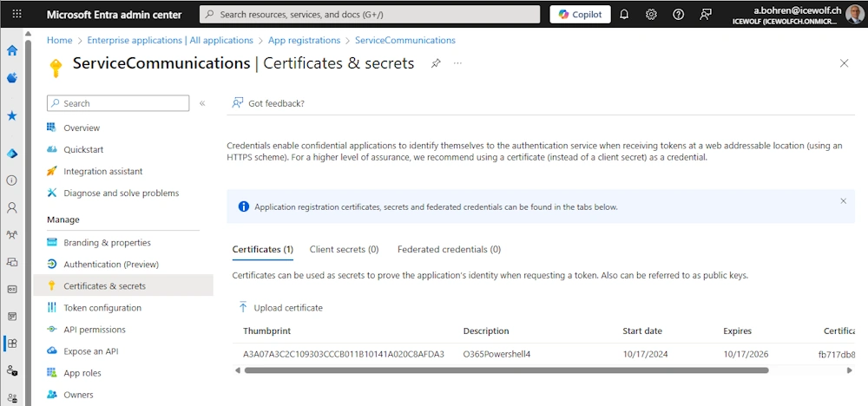This screenshot has height=406, width=868.
Task: Open the notifications bell icon
Action: pyautogui.click(x=623, y=15)
